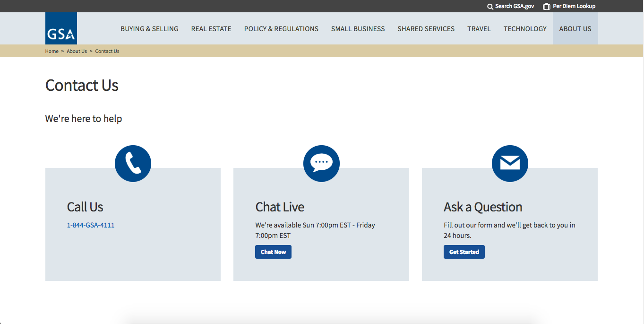Click the GSA logo
This screenshot has width=644, height=324.
[x=61, y=28]
